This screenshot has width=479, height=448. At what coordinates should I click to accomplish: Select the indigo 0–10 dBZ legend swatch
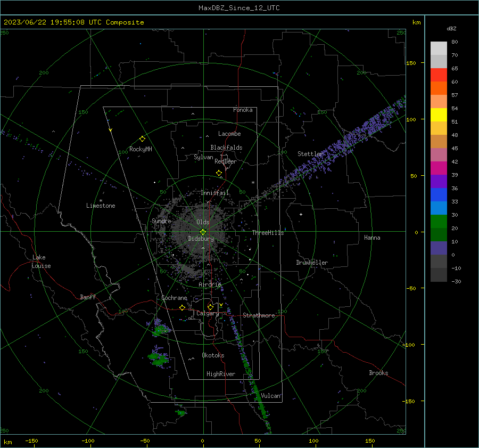[439, 248]
